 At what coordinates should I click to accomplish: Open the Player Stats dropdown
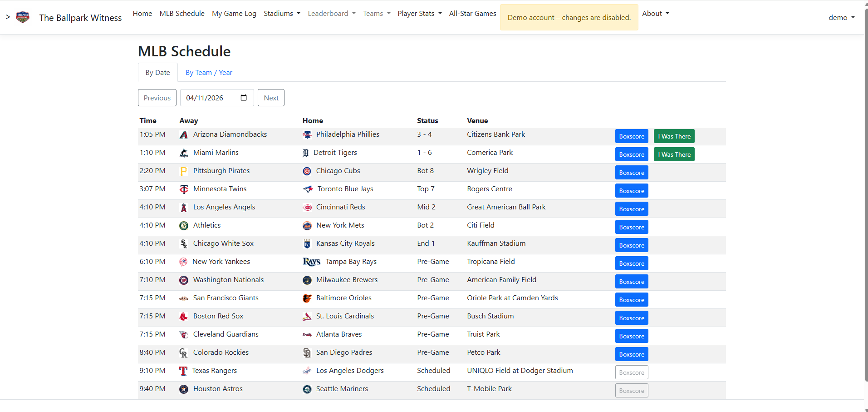(x=419, y=14)
